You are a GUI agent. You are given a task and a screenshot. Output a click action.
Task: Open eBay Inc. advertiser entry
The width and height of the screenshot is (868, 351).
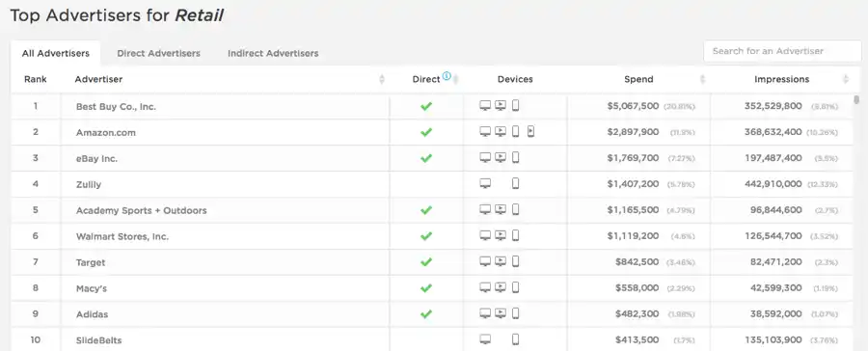(x=96, y=158)
